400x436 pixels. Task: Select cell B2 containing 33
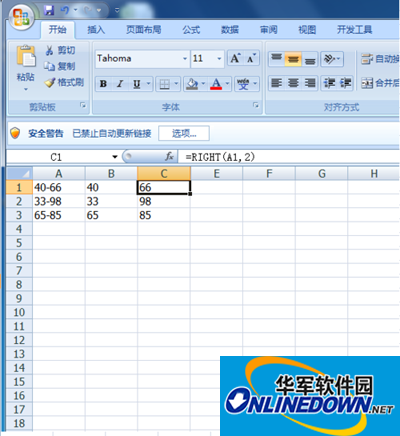tap(111, 201)
